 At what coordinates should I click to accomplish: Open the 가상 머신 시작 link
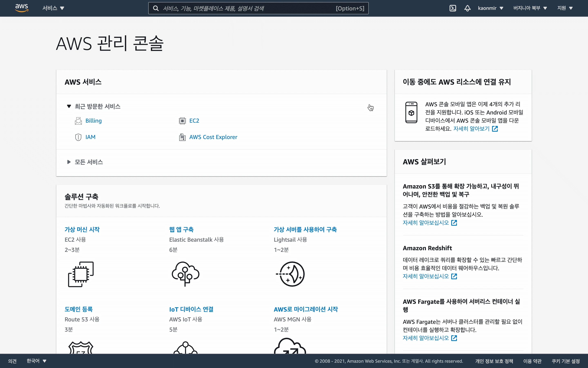pyautogui.click(x=82, y=230)
